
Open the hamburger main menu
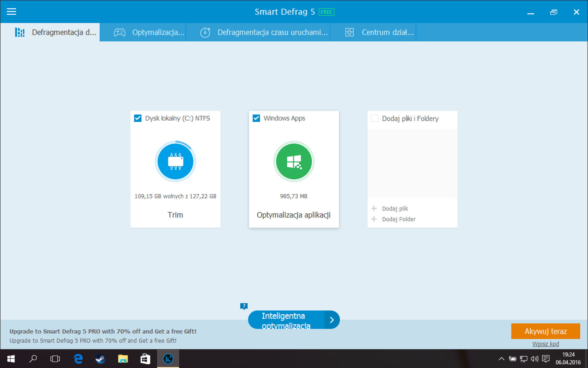pyautogui.click(x=11, y=11)
